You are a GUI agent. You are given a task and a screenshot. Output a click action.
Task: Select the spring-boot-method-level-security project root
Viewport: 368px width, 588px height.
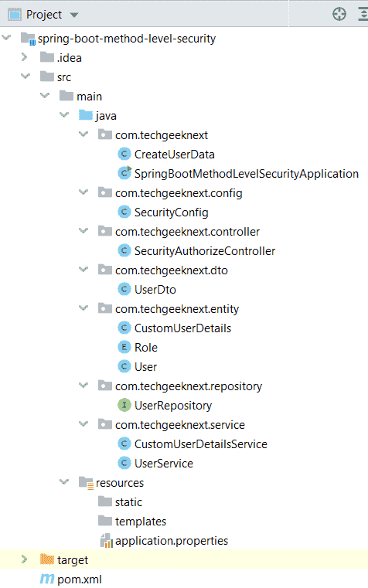[127, 39]
